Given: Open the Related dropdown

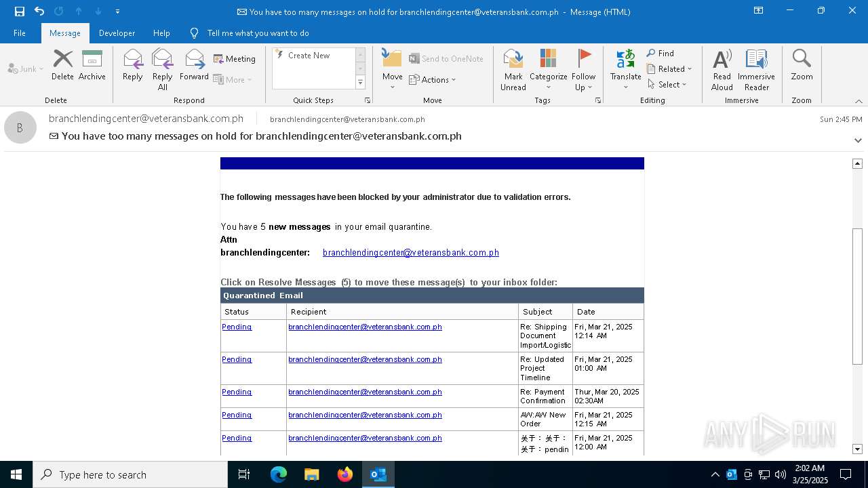Looking at the screenshot, I should (669, 69).
